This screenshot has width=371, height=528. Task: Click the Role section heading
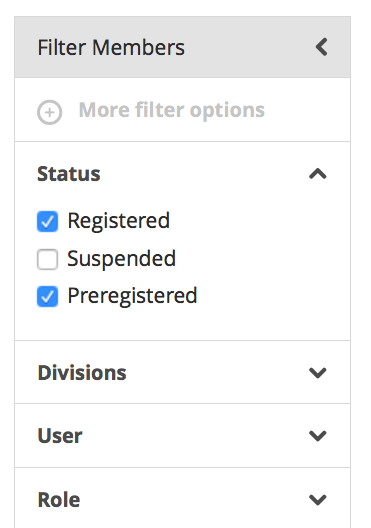pyautogui.click(x=59, y=500)
